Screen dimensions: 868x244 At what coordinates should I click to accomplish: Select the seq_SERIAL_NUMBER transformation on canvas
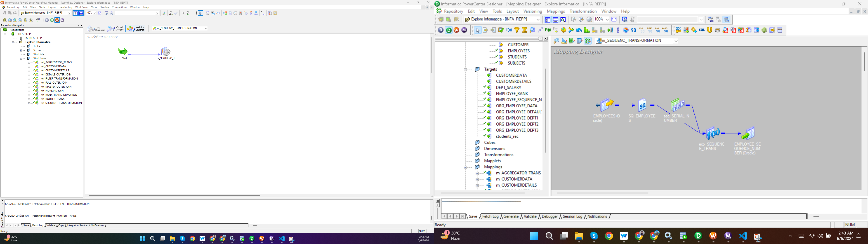(x=678, y=105)
